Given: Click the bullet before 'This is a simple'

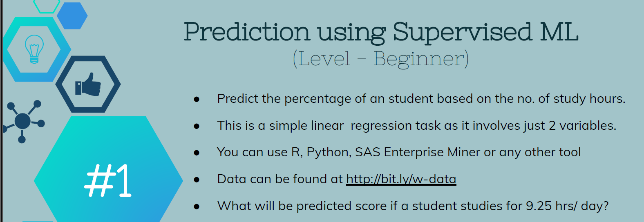Looking at the screenshot, I should (197, 126).
